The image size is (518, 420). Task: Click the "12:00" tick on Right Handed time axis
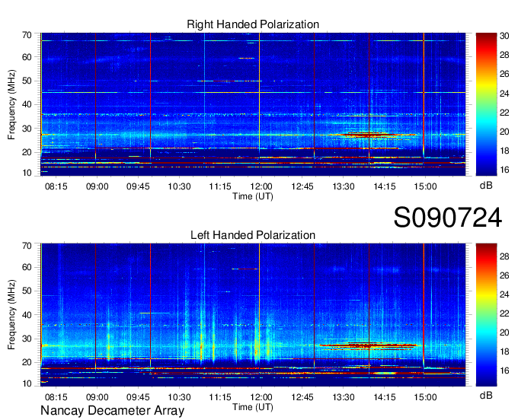click(x=261, y=186)
